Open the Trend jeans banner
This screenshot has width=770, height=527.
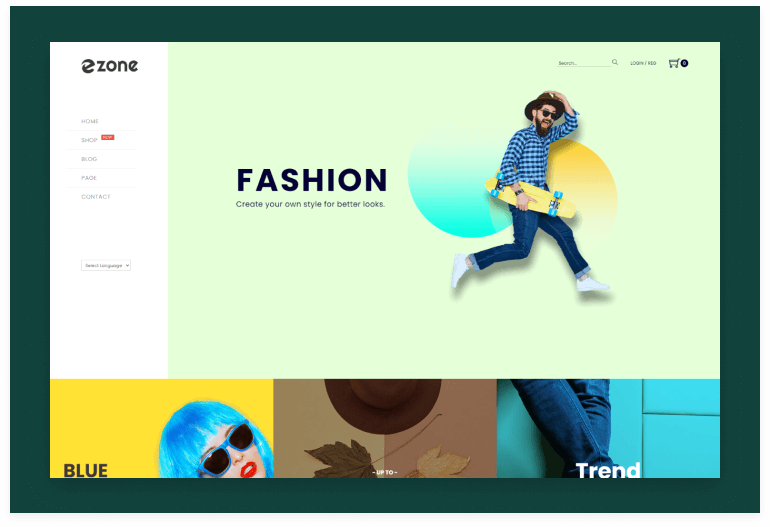coord(608,428)
